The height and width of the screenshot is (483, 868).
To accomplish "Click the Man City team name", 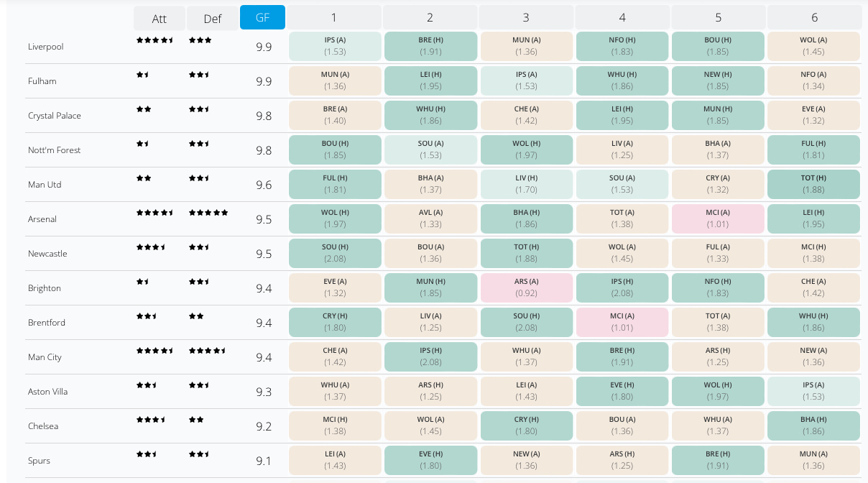I will (45, 357).
